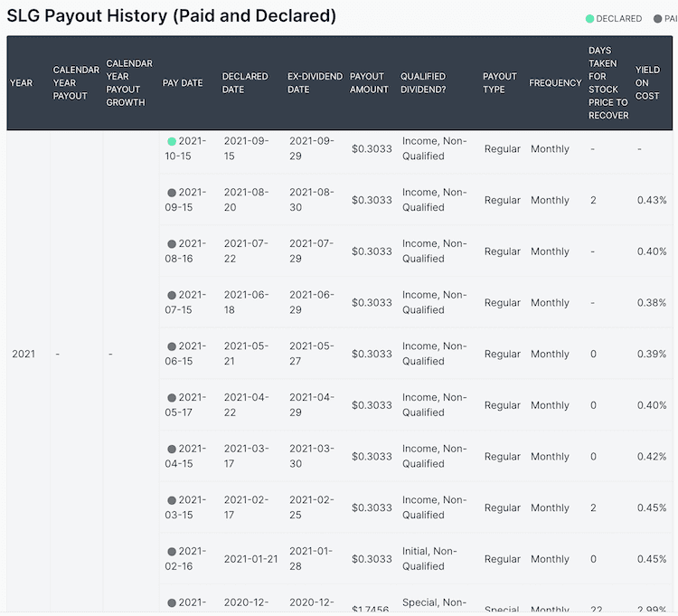Click ex-dividend date 2021-02-25
678x616 pixels.
(312, 507)
